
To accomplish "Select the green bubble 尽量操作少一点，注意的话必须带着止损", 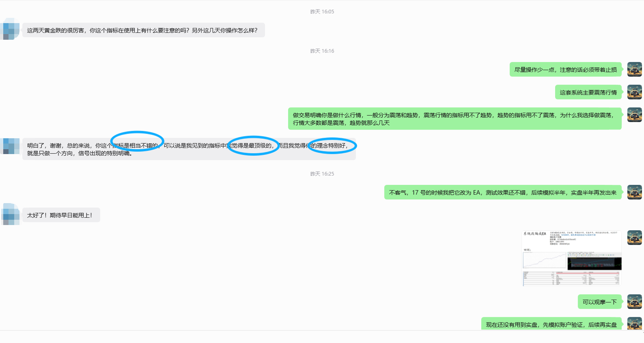I will tap(566, 69).
